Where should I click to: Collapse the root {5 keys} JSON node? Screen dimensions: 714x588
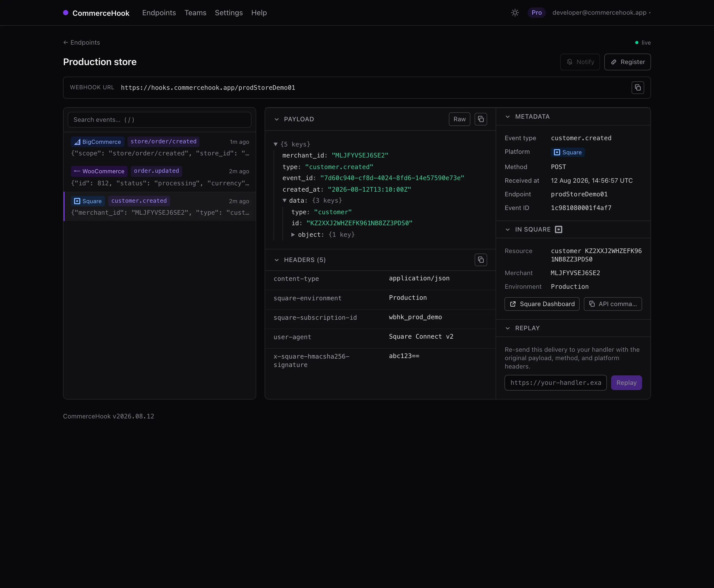(276, 144)
